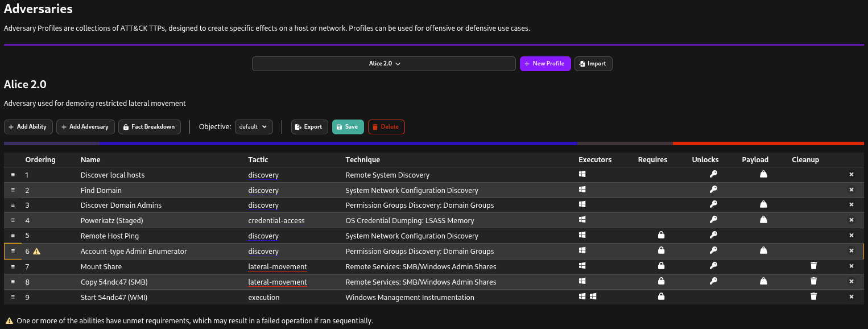This screenshot has width=868, height=329.
Task: Click the Requires lock icon for Remote Host Ping
Action: click(x=660, y=235)
